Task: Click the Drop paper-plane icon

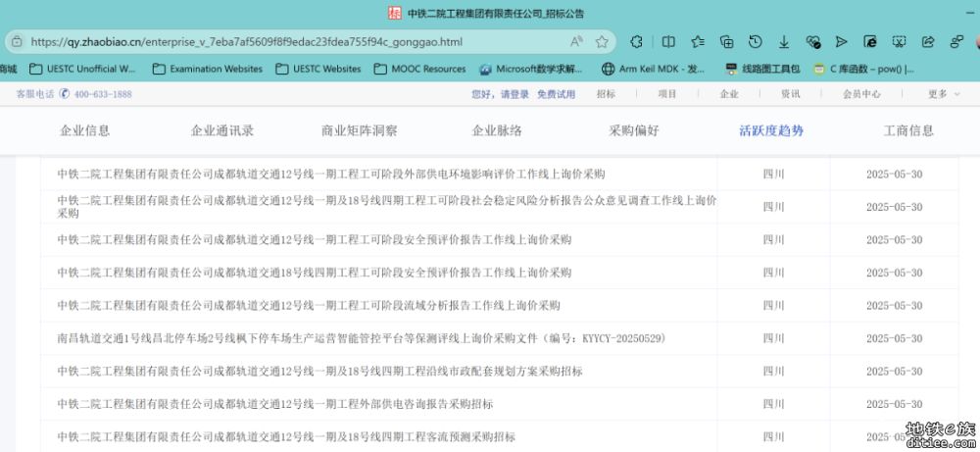Action: click(841, 42)
